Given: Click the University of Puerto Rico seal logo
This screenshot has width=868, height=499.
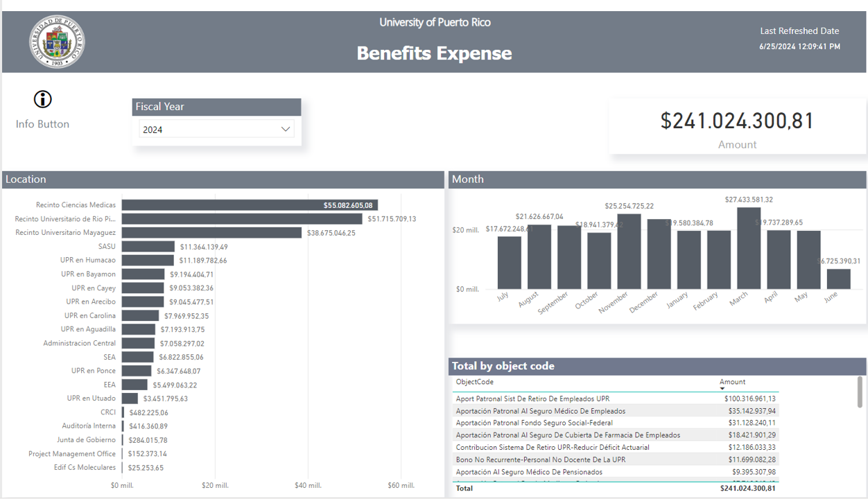Looking at the screenshot, I should 57,42.
